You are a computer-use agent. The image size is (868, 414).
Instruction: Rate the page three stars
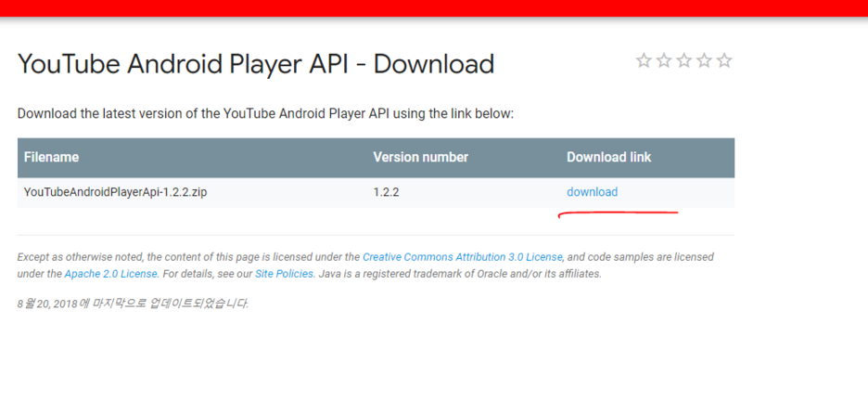click(x=683, y=60)
